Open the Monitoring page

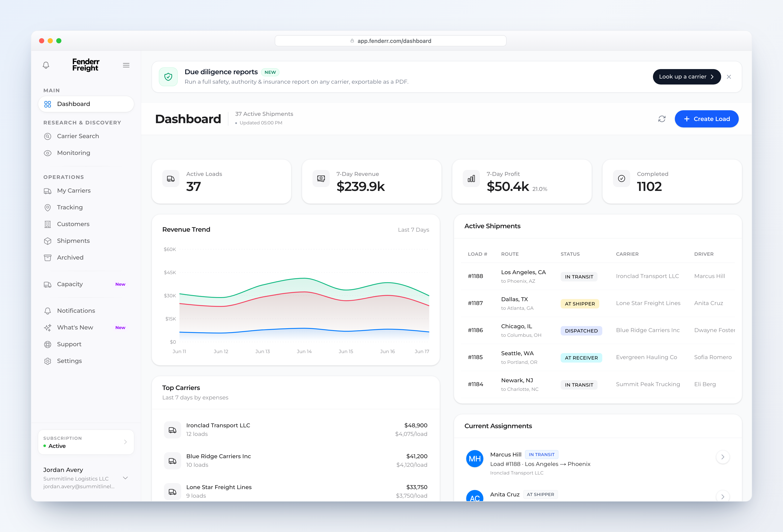click(x=86, y=153)
